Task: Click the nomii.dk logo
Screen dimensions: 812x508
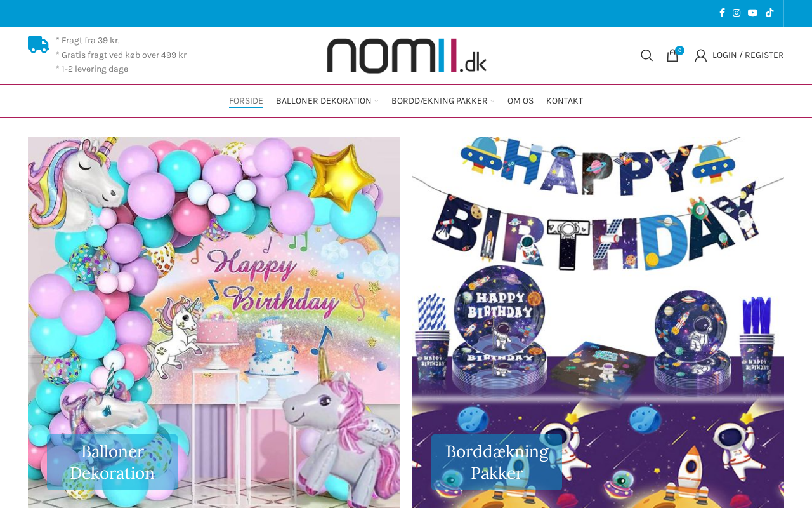Action: (x=407, y=56)
